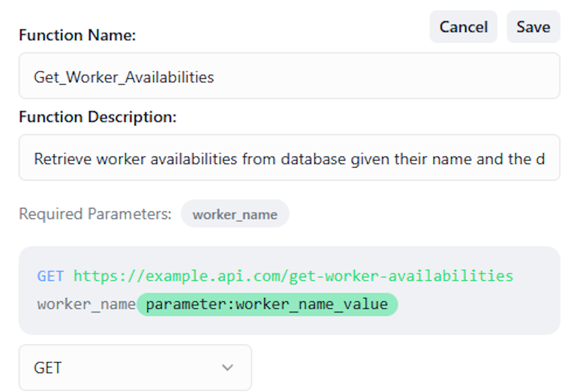Select the worker_name key in request block
This screenshot has width=582, height=392.
(x=86, y=304)
